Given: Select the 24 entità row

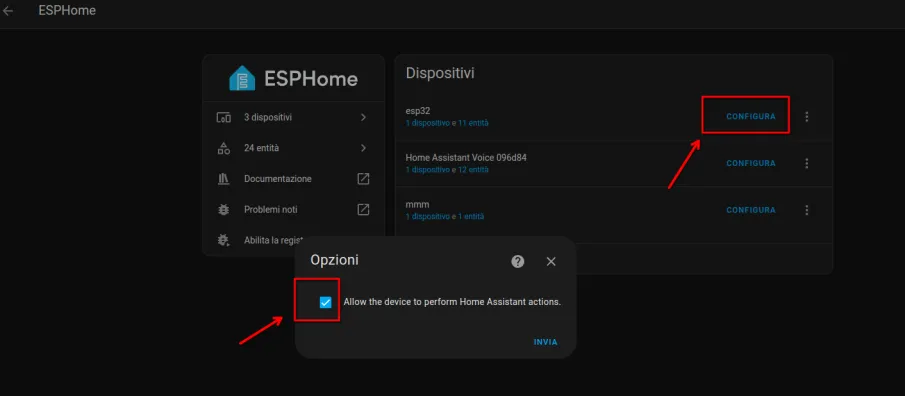Looking at the screenshot, I should point(293,148).
